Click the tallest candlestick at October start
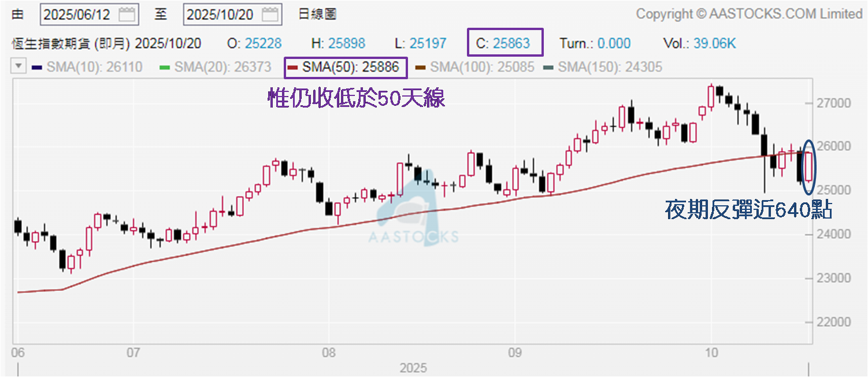This screenshot has width=868, height=377. point(711,97)
